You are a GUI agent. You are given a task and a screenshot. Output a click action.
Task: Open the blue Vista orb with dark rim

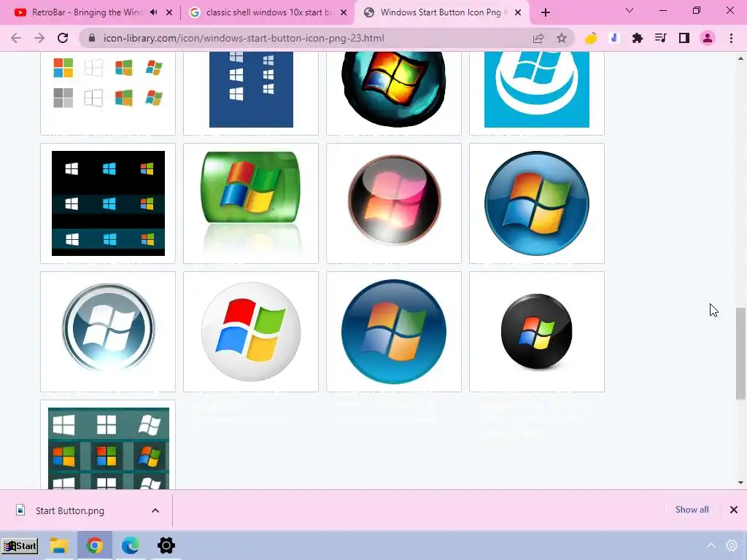click(537, 203)
